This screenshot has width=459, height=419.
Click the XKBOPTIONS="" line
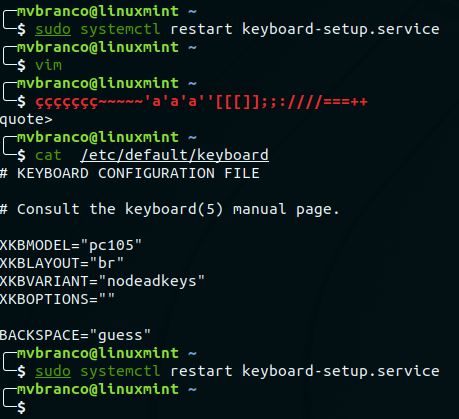tap(57, 299)
